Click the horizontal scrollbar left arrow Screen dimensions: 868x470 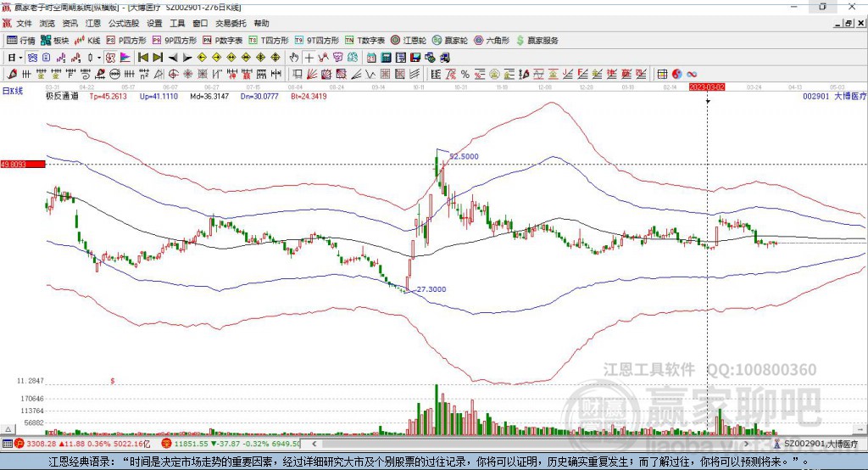(314, 444)
